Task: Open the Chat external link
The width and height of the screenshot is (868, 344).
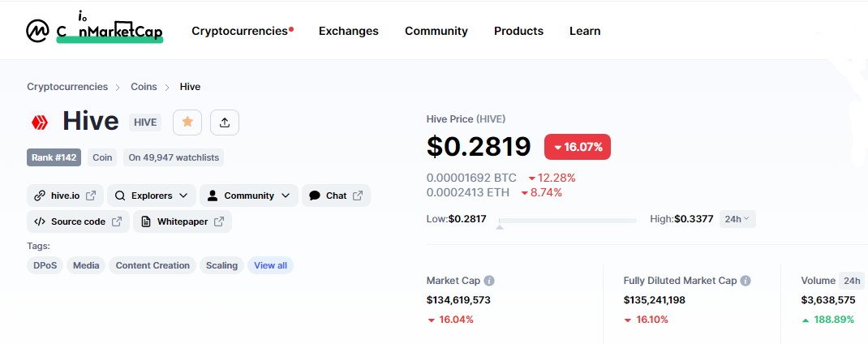Action: (x=336, y=196)
